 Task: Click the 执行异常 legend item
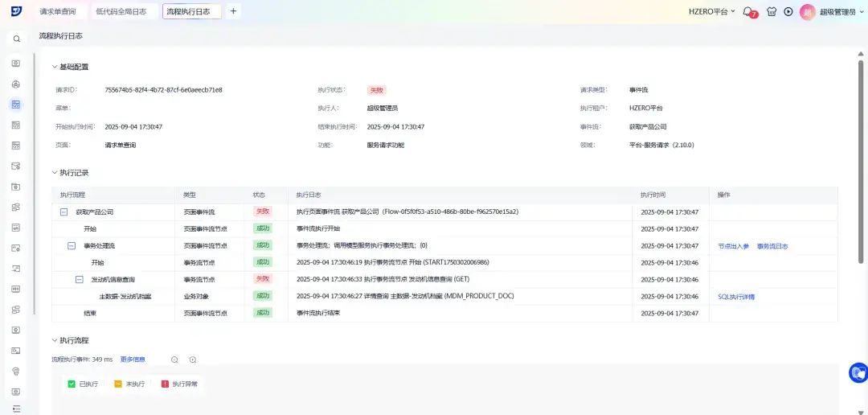point(179,384)
